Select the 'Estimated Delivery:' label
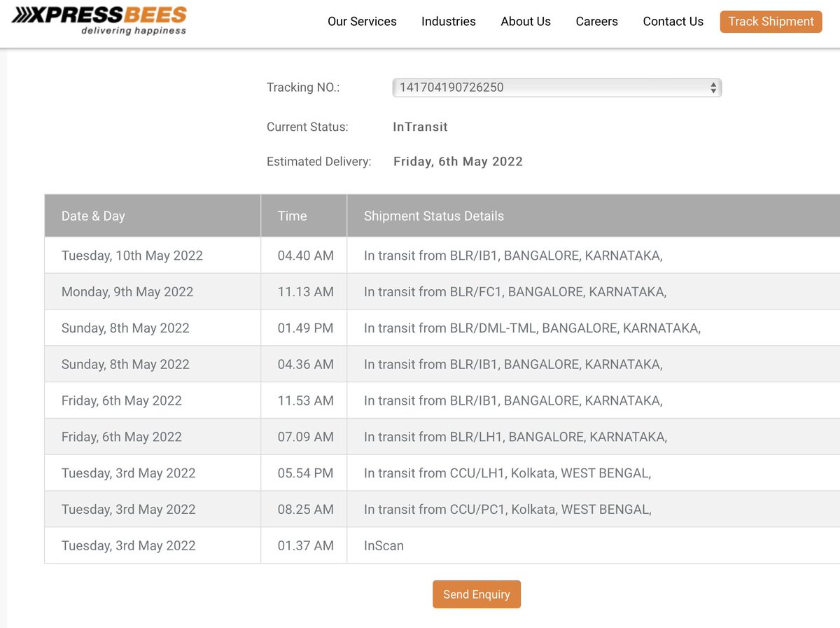This screenshot has width=840, height=628. click(318, 162)
